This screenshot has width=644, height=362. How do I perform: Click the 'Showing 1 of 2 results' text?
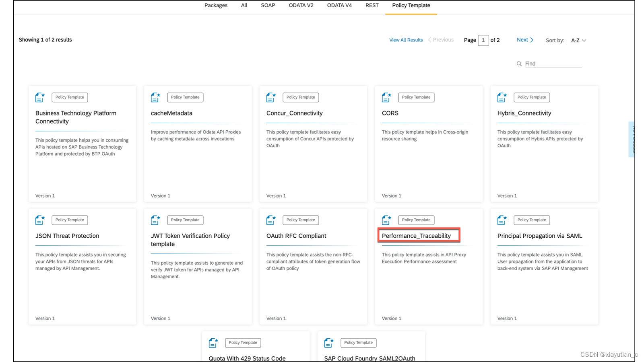point(45,40)
